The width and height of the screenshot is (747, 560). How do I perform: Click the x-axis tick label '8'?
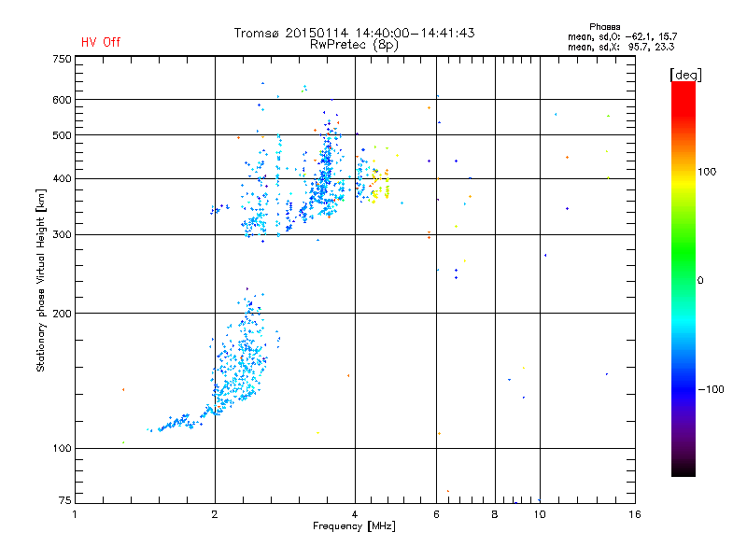pyautogui.click(x=495, y=514)
